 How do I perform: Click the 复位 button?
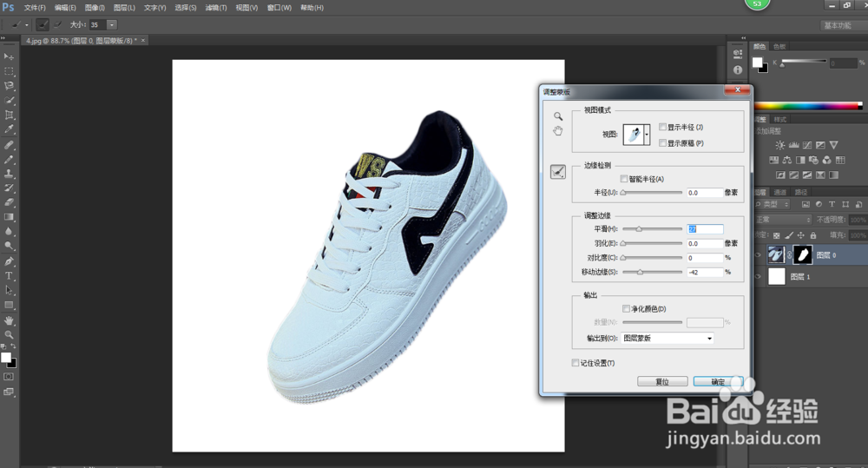(x=662, y=381)
